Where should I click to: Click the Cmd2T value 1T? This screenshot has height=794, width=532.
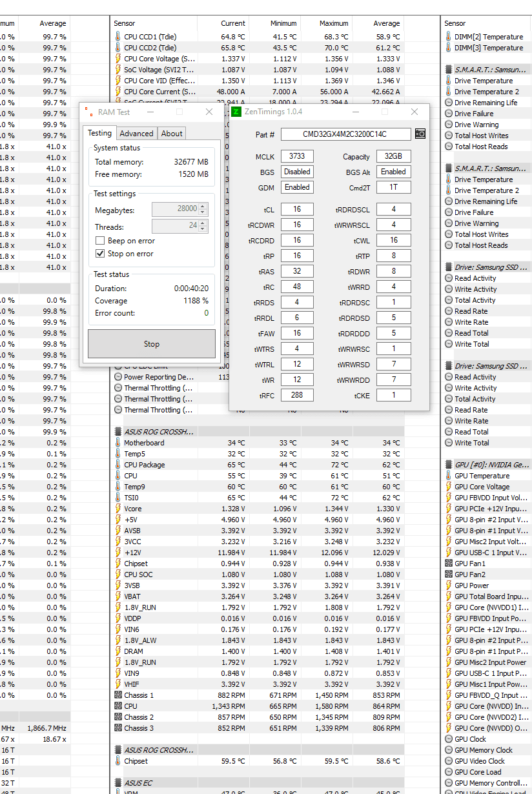(x=393, y=187)
